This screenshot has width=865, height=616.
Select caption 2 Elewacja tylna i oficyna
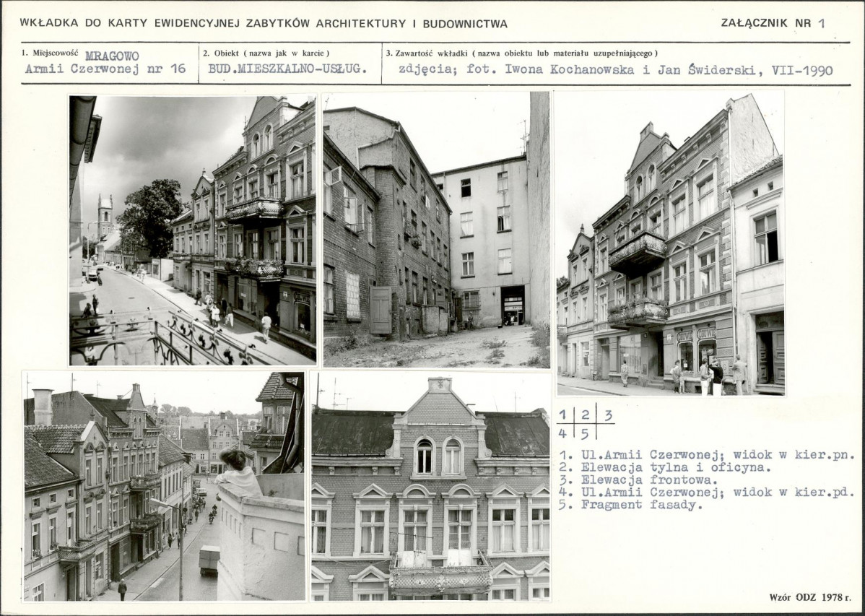coord(664,468)
